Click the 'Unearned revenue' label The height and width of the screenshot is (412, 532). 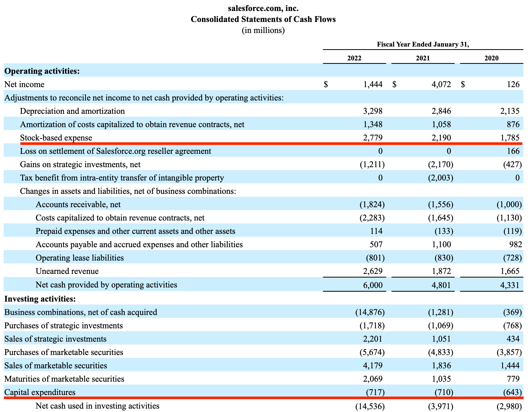pyautogui.click(x=67, y=271)
